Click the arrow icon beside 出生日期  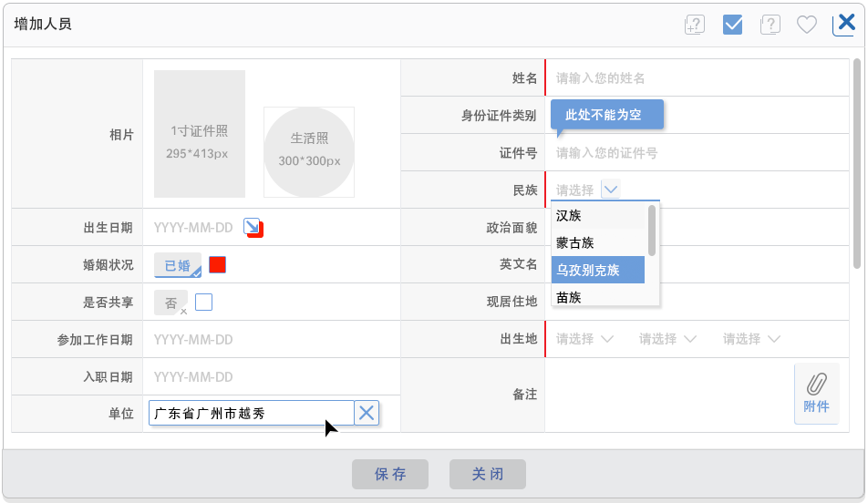point(253,227)
